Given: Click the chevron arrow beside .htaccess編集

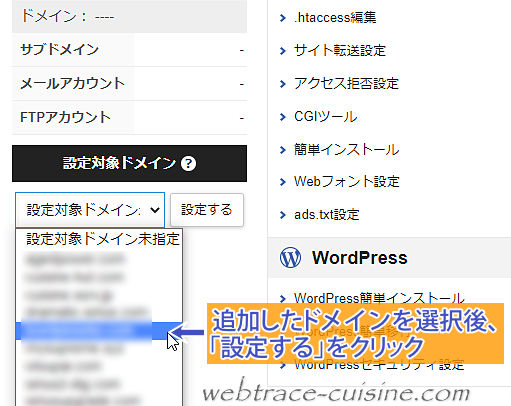Looking at the screenshot, I should (283, 18).
